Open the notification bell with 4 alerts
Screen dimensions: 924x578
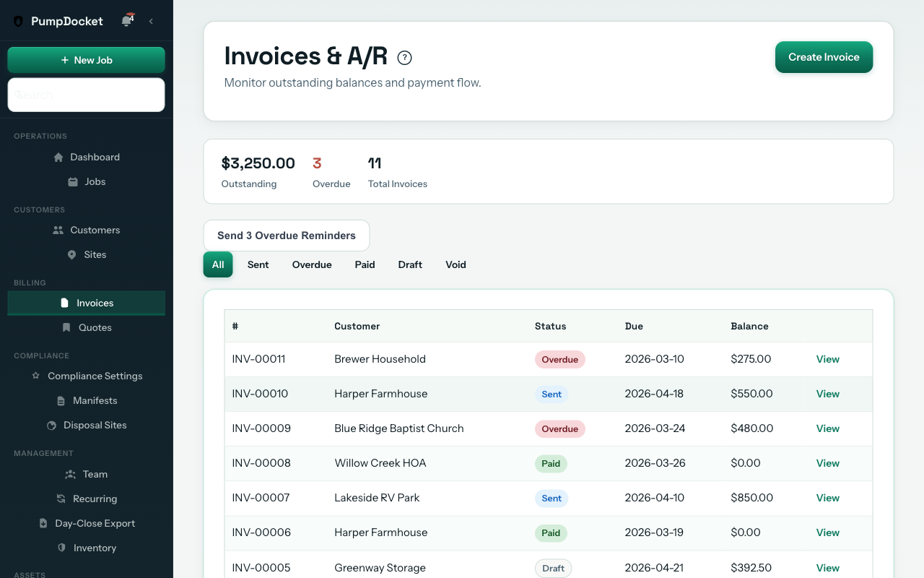coord(126,20)
